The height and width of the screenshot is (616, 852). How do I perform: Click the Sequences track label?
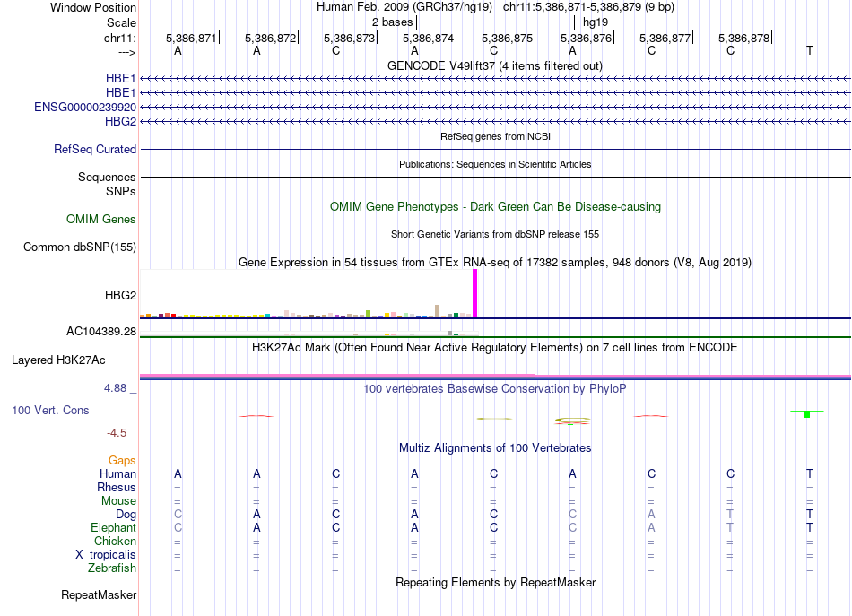(x=107, y=177)
